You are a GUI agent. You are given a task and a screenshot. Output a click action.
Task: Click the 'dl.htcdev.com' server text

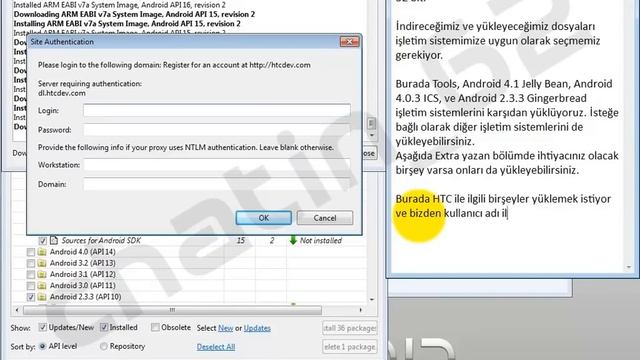tap(62, 93)
